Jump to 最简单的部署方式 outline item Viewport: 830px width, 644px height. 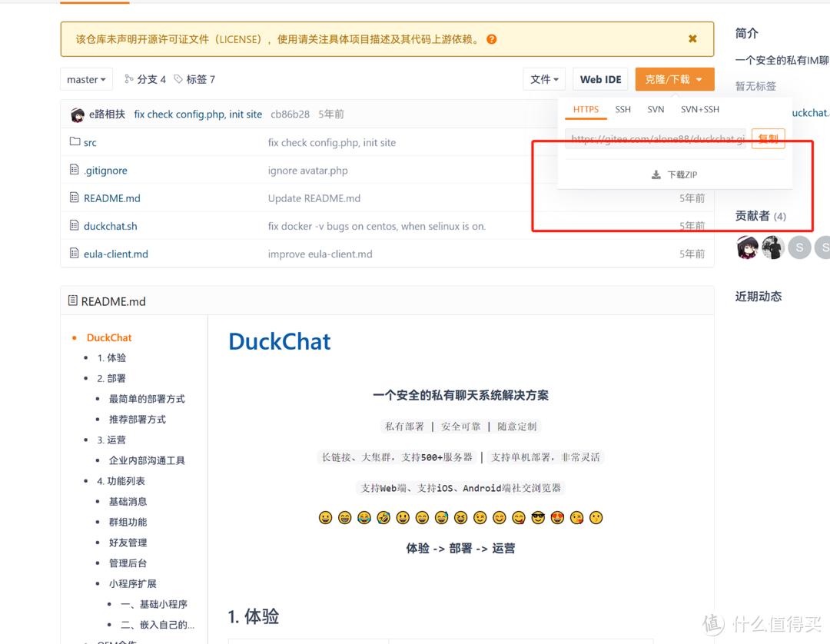pos(147,399)
